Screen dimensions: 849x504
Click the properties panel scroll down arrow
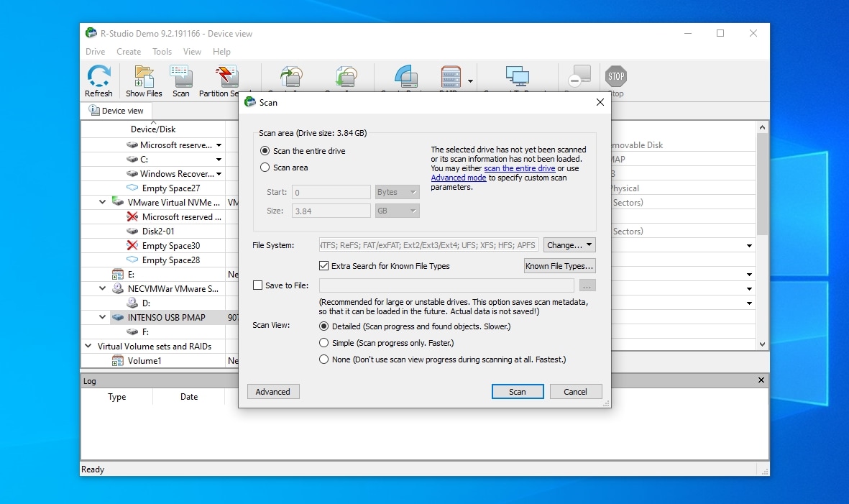click(x=762, y=344)
